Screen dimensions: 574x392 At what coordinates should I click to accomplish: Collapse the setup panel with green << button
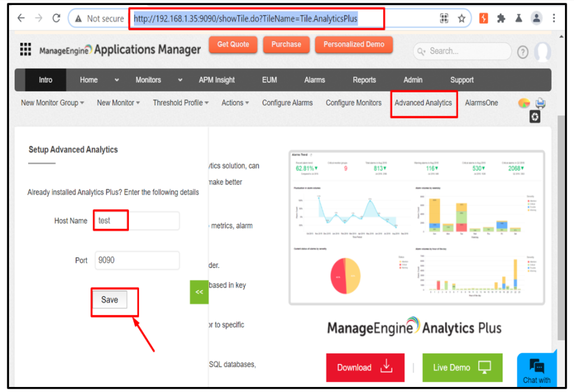pos(199,292)
